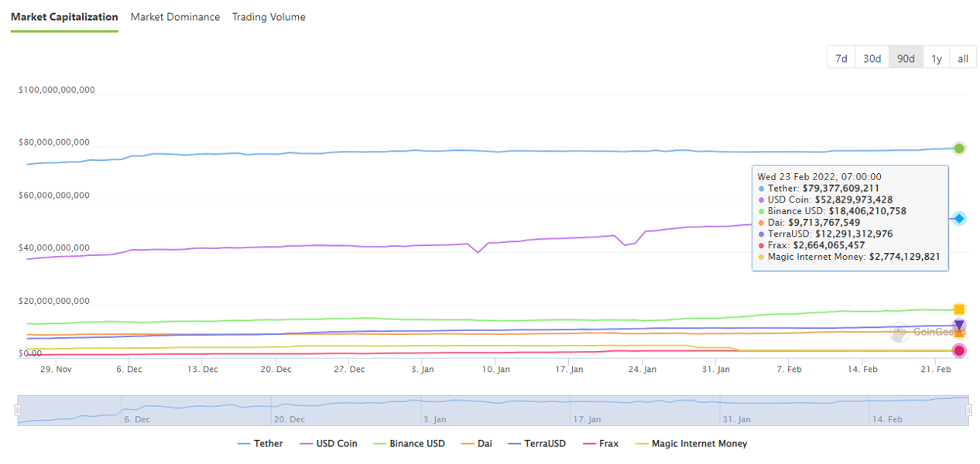Click the $40,000,000,000 axis label

pos(54,247)
